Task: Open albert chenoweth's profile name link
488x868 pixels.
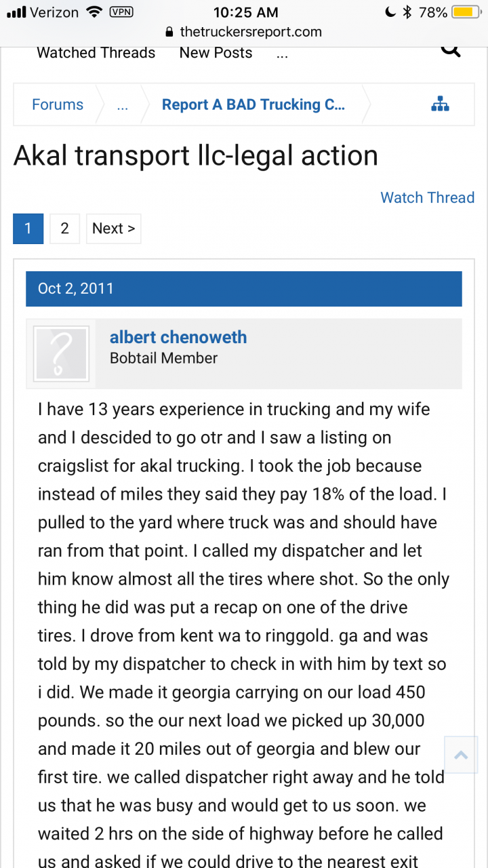Action: [178, 337]
